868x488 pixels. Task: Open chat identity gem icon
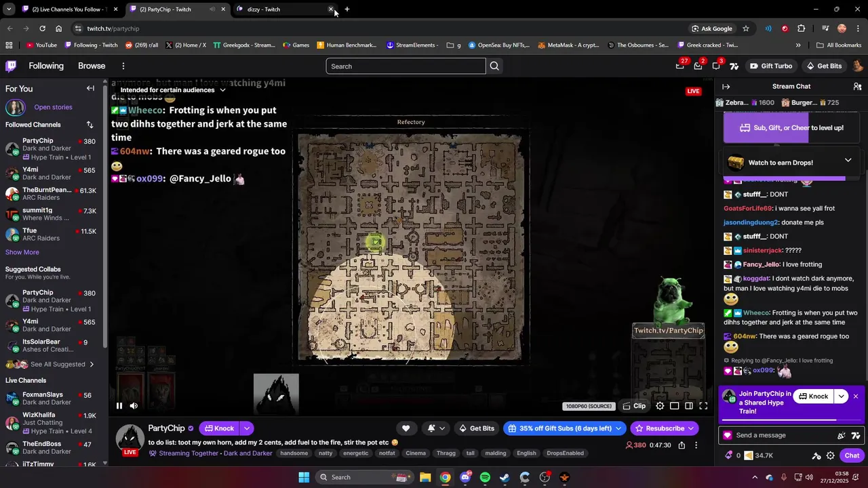pyautogui.click(x=728, y=435)
